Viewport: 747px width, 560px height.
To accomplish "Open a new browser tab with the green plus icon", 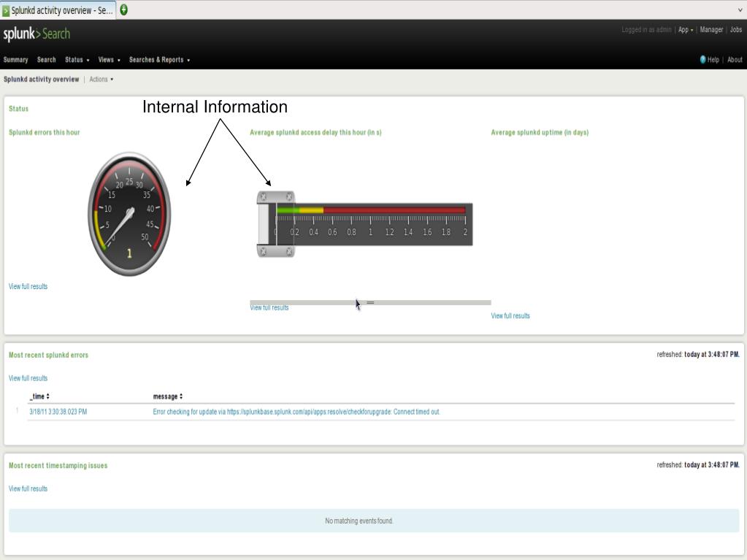I will coord(123,9).
